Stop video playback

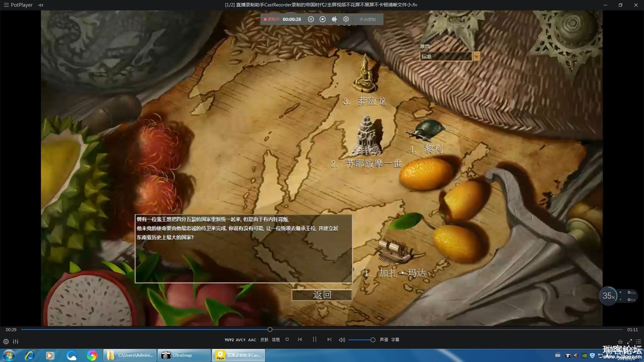pyautogui.click(x=287, y=339)
